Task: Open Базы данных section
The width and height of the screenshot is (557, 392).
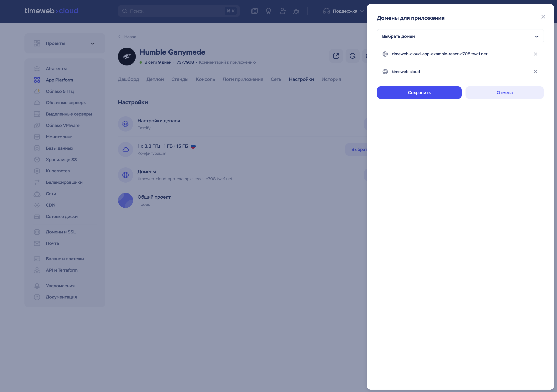Action: [59, 149]
